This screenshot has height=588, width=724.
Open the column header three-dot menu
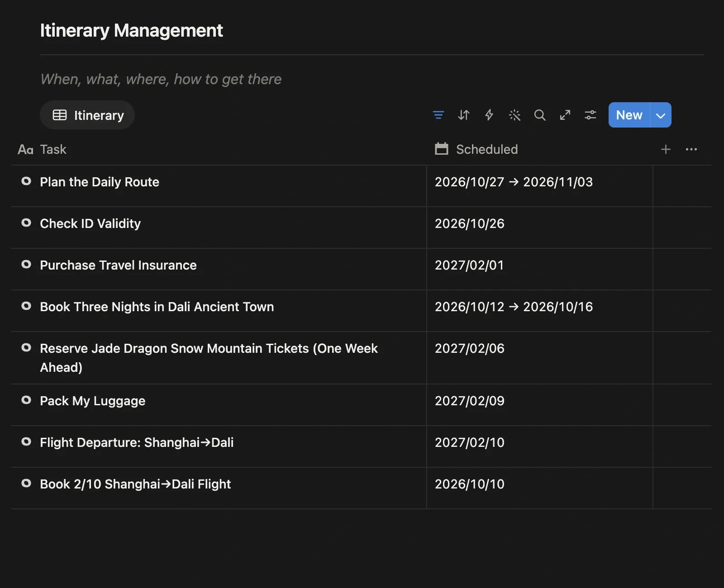click(691, 149)
